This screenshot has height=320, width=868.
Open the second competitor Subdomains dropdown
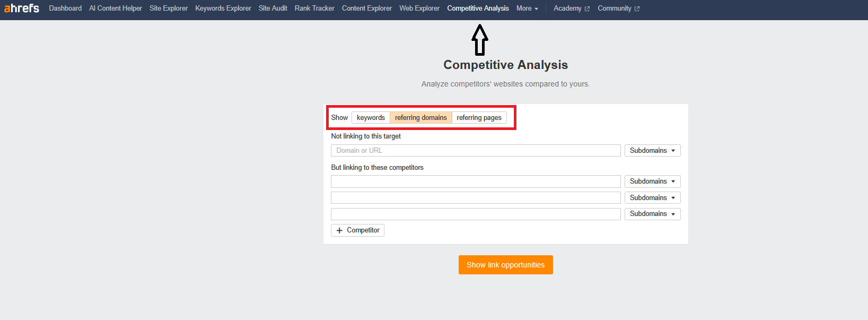[x=652, y=198]
